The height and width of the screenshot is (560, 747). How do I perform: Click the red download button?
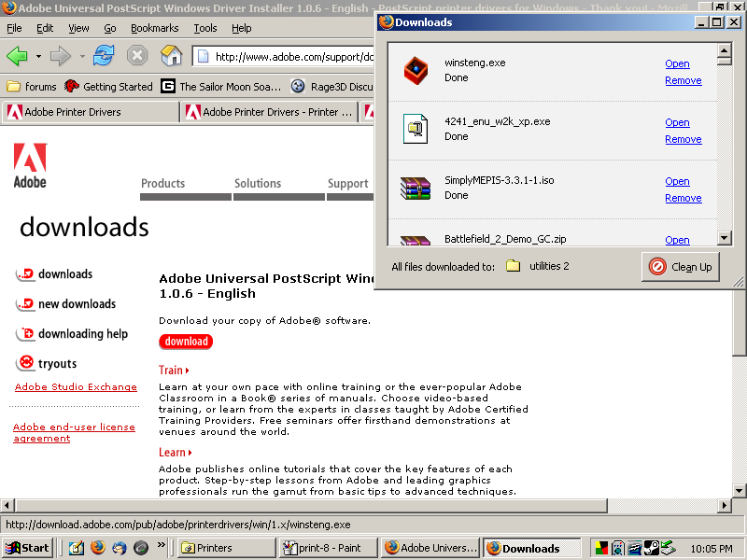[185, 342]
